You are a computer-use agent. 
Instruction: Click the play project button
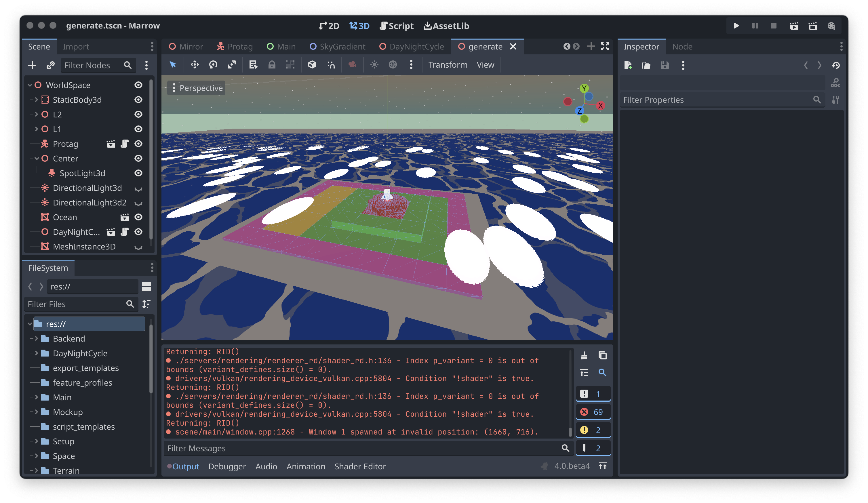pos(736,26)
